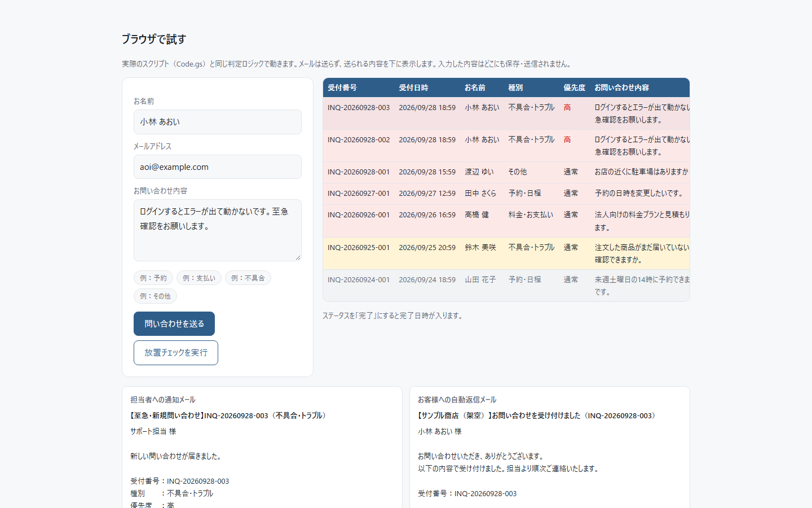
Task: Click the 受付番号 column header
Action: [342, 87]
